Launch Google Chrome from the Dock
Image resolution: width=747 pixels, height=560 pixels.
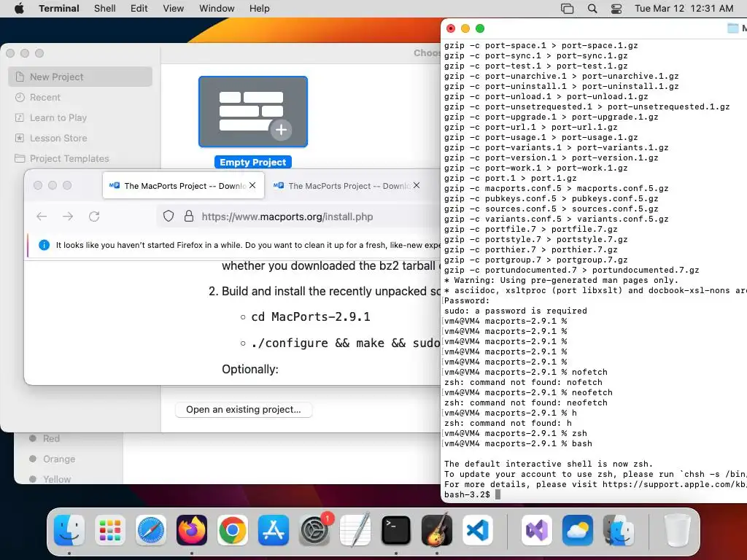233,530
